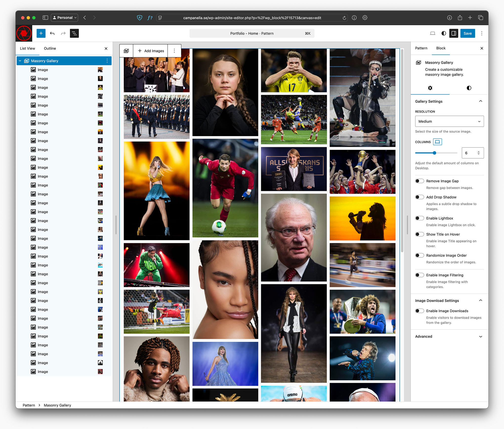This screenshot has height=429, width=504.
Task: Collapse Masonry Gallery tree in List View
Action: coord(20,61)
